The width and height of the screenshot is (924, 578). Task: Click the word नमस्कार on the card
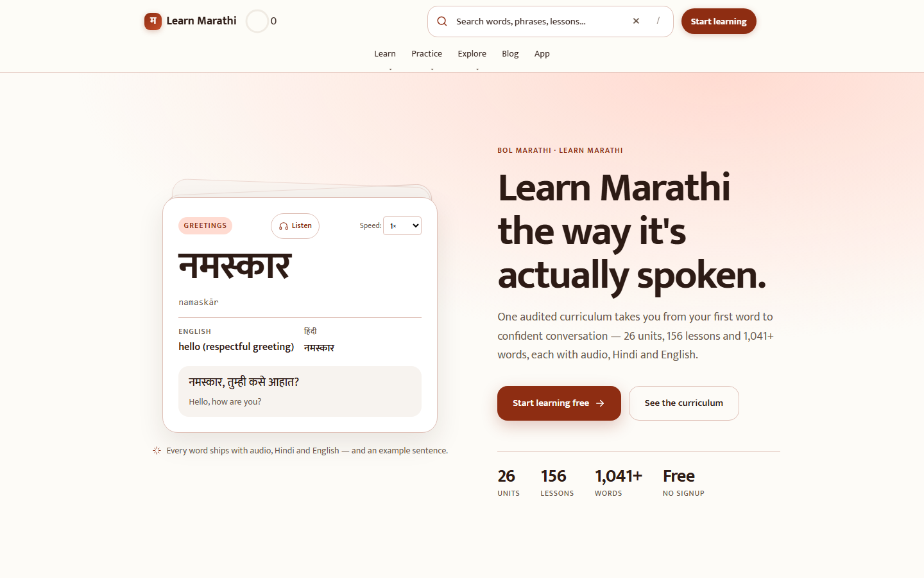235,266
